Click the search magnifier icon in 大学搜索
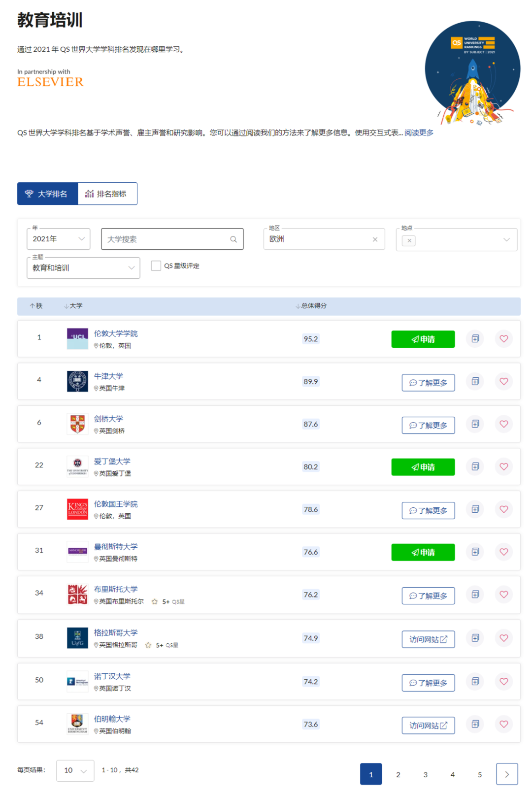The height and width of the screenshot is (793, 532). 233,239
